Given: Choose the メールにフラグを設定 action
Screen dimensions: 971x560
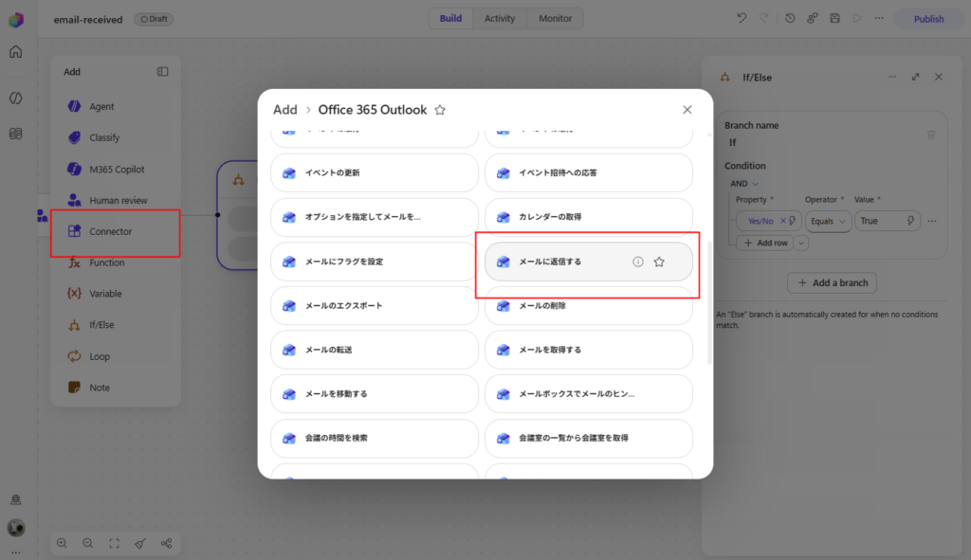Looking at the screenshot, I should (375, 262).
